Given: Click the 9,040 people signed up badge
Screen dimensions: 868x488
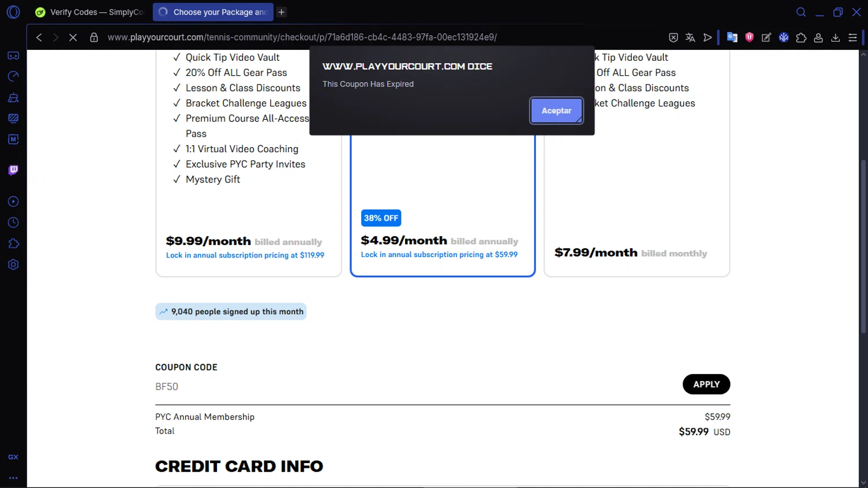Looking at the screenshot, I should click(231, 311).
